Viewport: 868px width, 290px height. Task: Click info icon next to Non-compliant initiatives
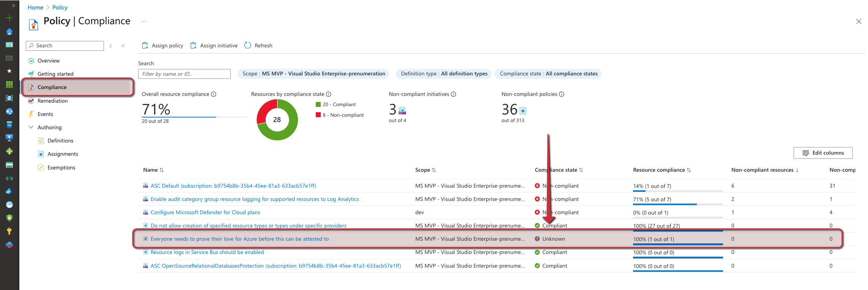point(454,94)
